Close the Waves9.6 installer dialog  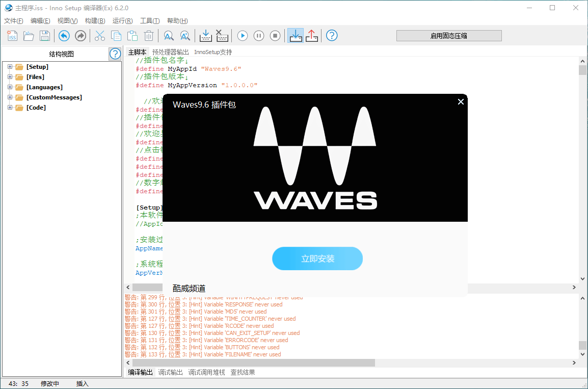click(x=461, y=101)
